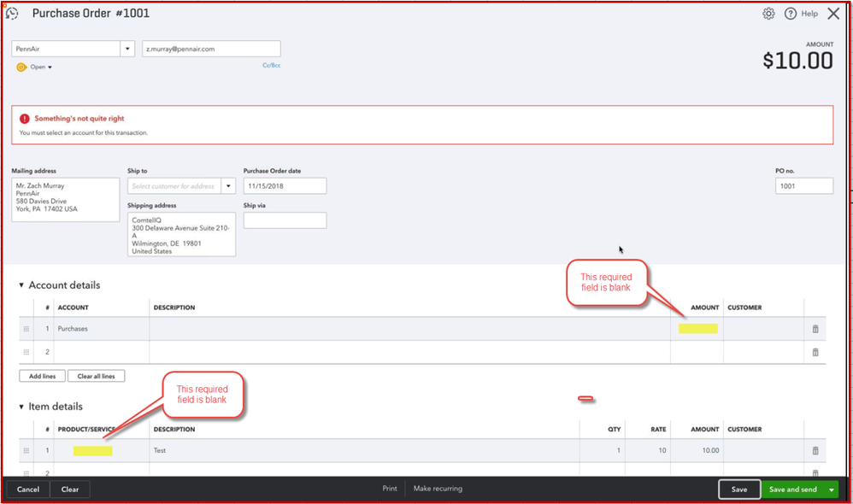Select the Test description cell
853x504 pixels.
[364, 451]
